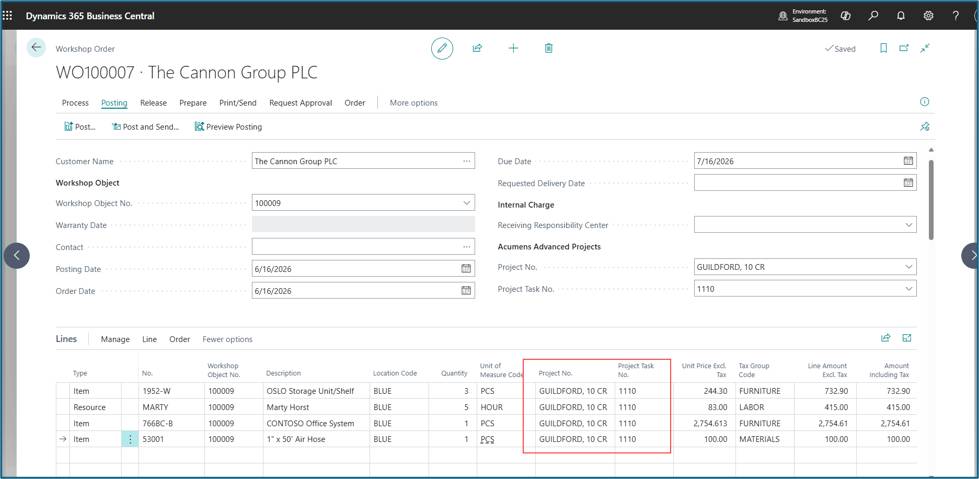
Task: Click the Copilot icon in top bar
Action: click(845, 16)
